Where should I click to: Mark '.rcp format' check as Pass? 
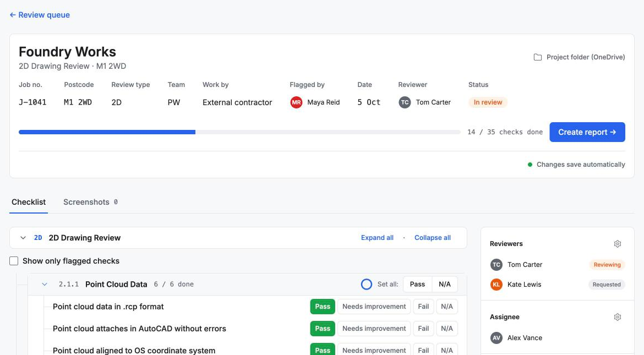point(323,307)
